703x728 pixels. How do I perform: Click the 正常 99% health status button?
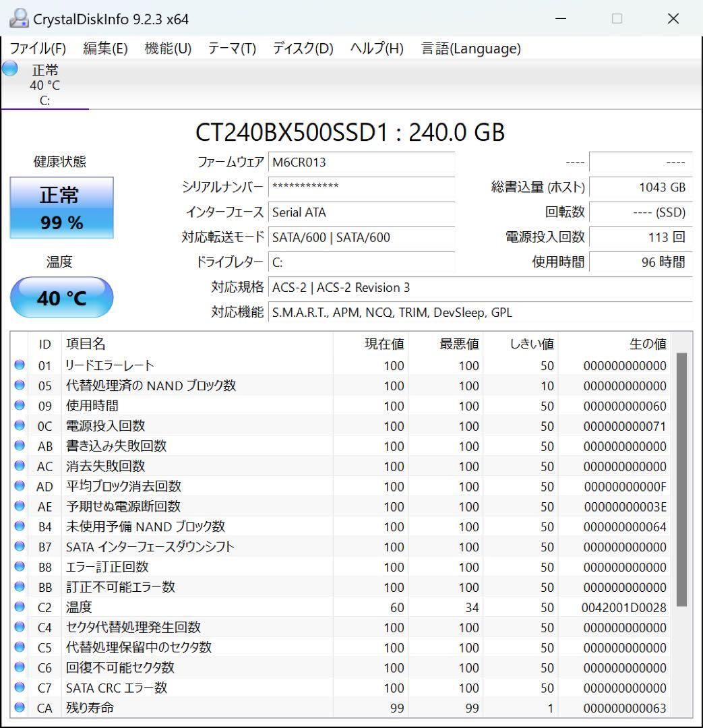pos(61,208)
